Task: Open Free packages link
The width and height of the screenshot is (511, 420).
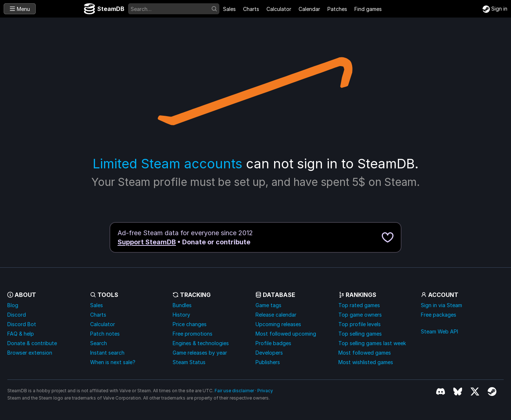Action: [438, 315]
